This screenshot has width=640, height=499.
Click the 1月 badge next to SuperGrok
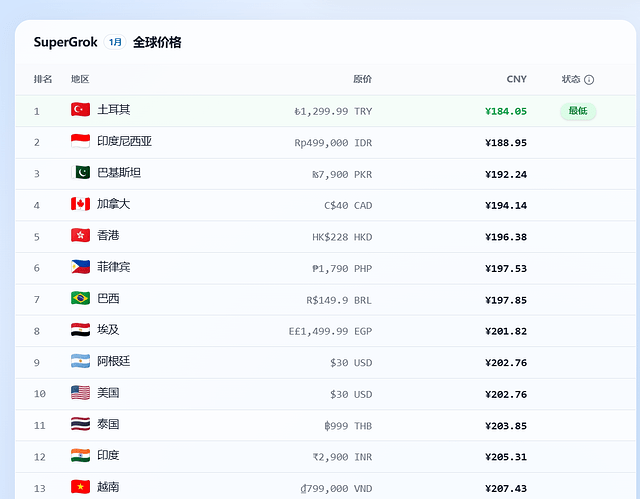coord(115,42)
